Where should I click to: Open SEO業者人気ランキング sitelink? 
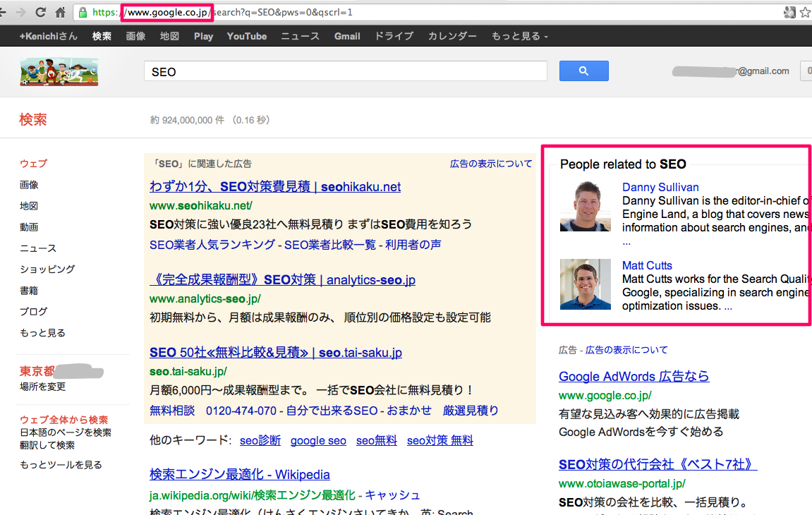point(212,245)
